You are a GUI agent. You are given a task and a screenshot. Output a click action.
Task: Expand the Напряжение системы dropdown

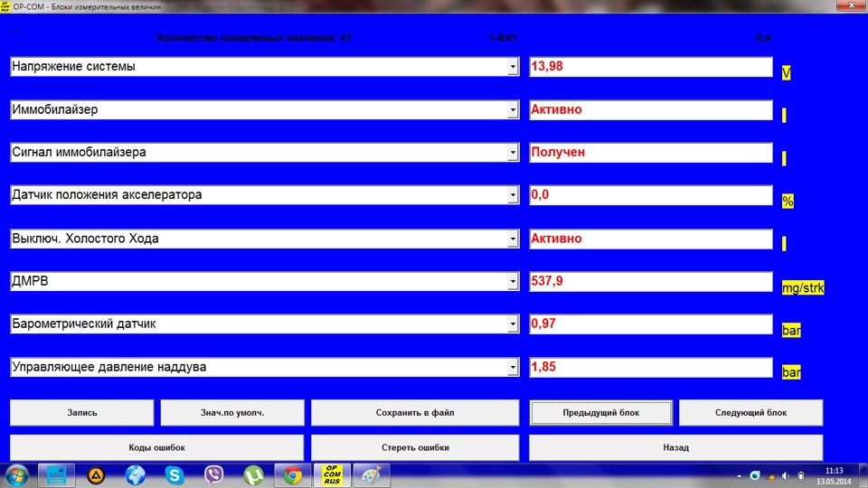coord(513,66)
